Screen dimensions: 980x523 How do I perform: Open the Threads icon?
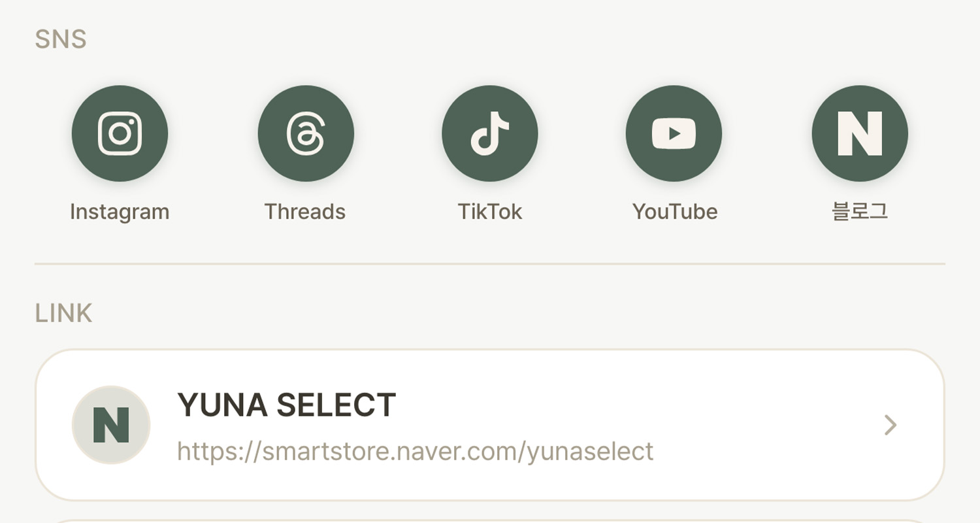306,133
